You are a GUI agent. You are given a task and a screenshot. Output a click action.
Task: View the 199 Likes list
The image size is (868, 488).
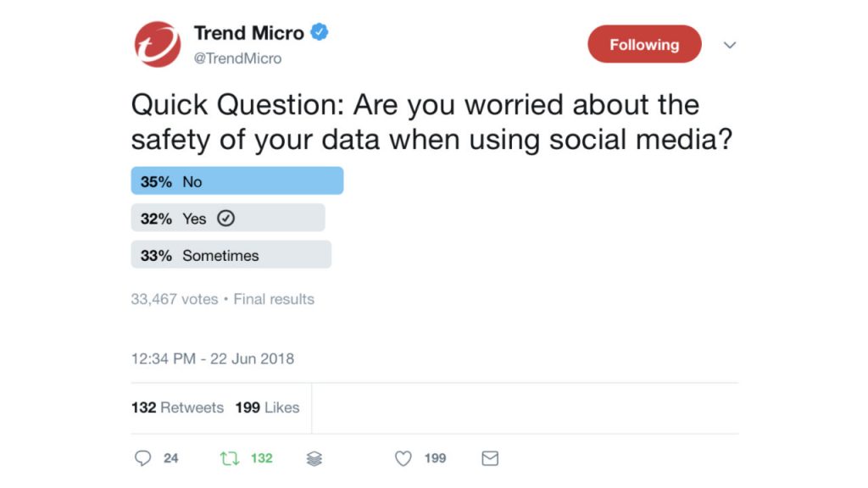coord(267,408)
